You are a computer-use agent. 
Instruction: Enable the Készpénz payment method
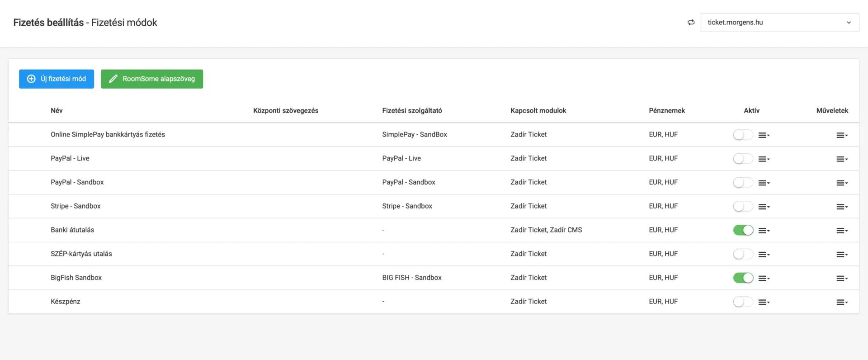pos(743,302)
